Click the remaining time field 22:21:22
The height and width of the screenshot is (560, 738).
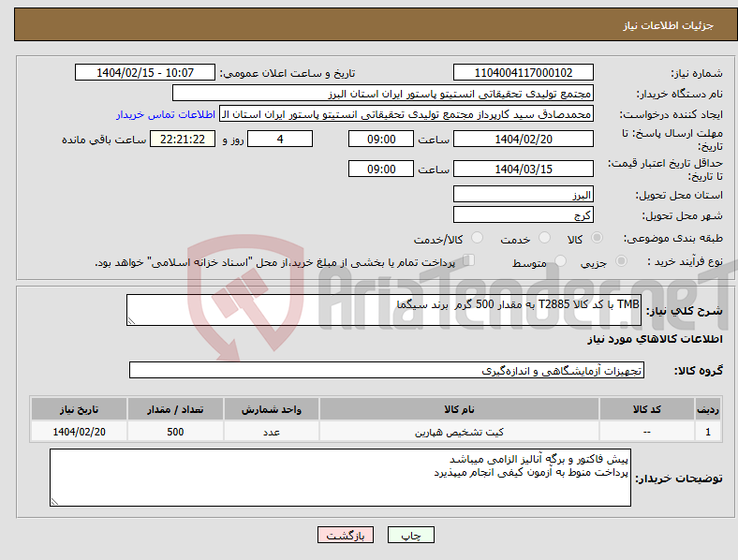tap(183, 139)
